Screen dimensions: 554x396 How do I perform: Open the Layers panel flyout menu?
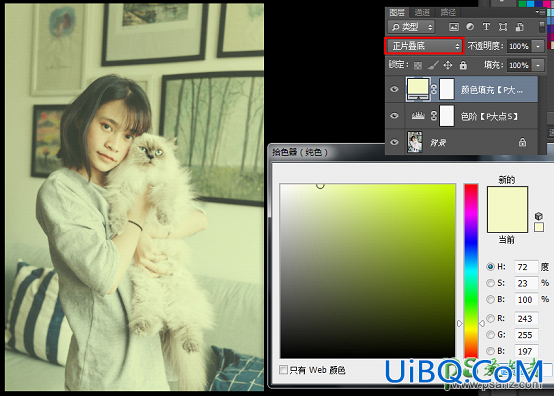pos(541,12)
